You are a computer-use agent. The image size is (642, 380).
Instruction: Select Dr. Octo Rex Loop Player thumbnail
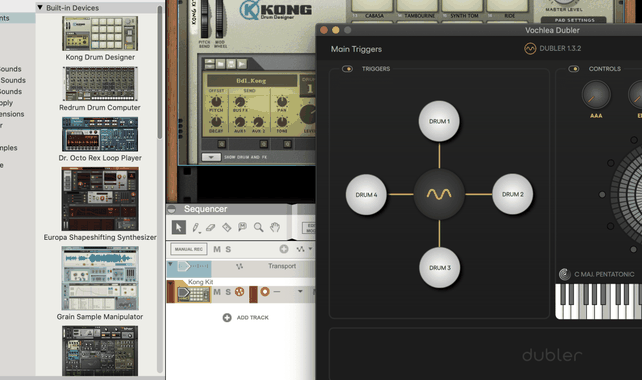100,134
